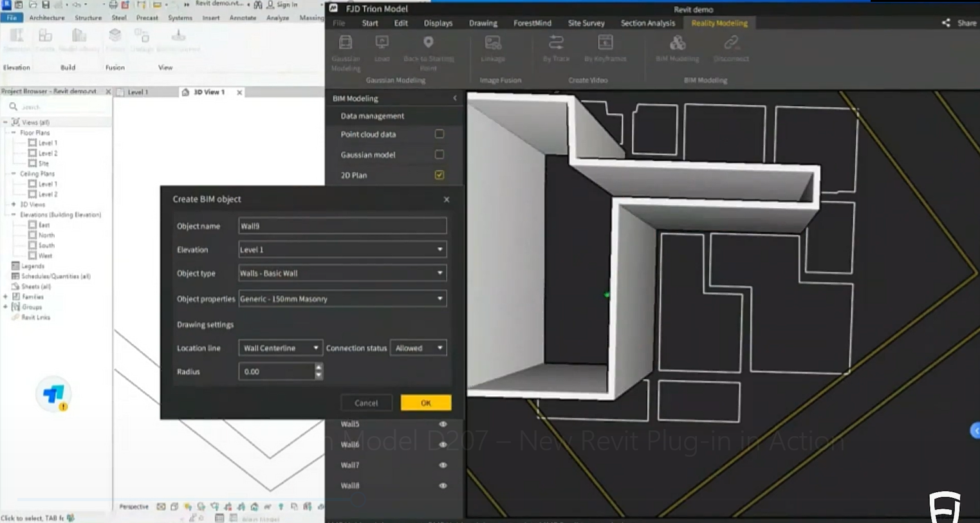Select Schedules/Quantities (all) in Project Browser
Viewport: 980px width, 523px height.
coord(56,276)
